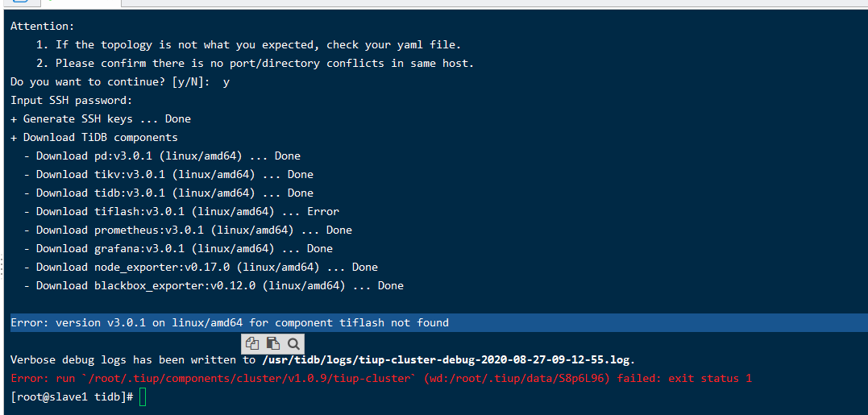
Task: Click the copy icon in selection popup
Action: tap(252, 342)
